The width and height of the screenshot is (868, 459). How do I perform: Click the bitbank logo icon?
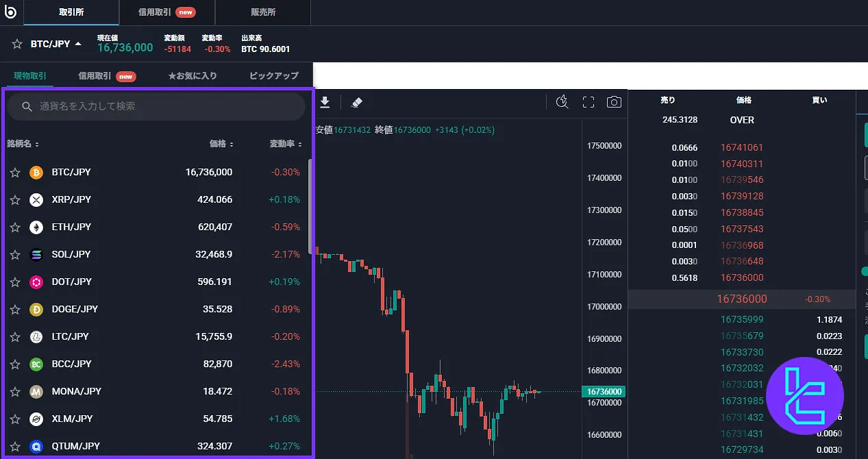click(10, 12)
